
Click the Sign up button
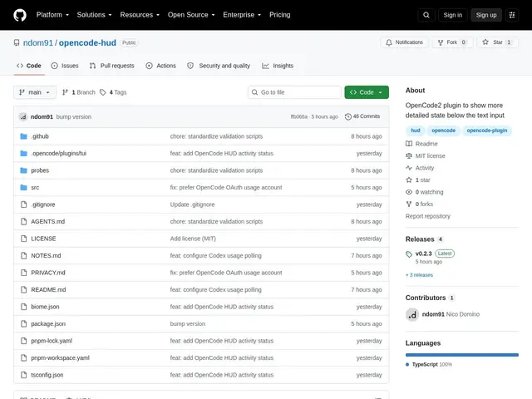pyautogui.click(x=485, y=15)
